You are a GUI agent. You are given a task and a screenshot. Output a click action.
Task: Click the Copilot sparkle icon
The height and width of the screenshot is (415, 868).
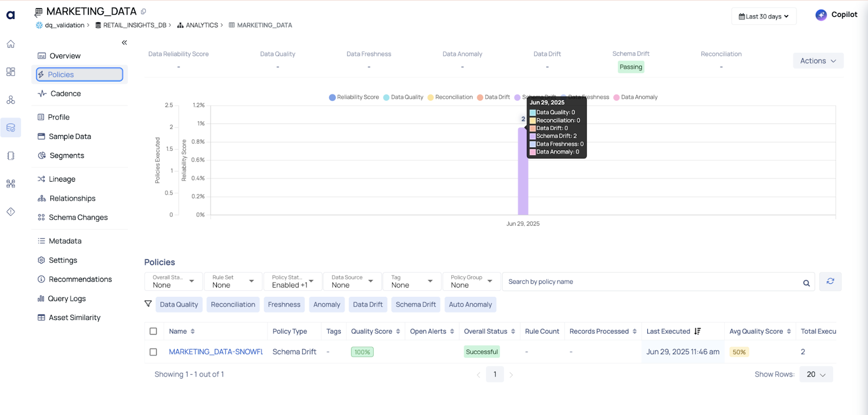tap(821, 15)
